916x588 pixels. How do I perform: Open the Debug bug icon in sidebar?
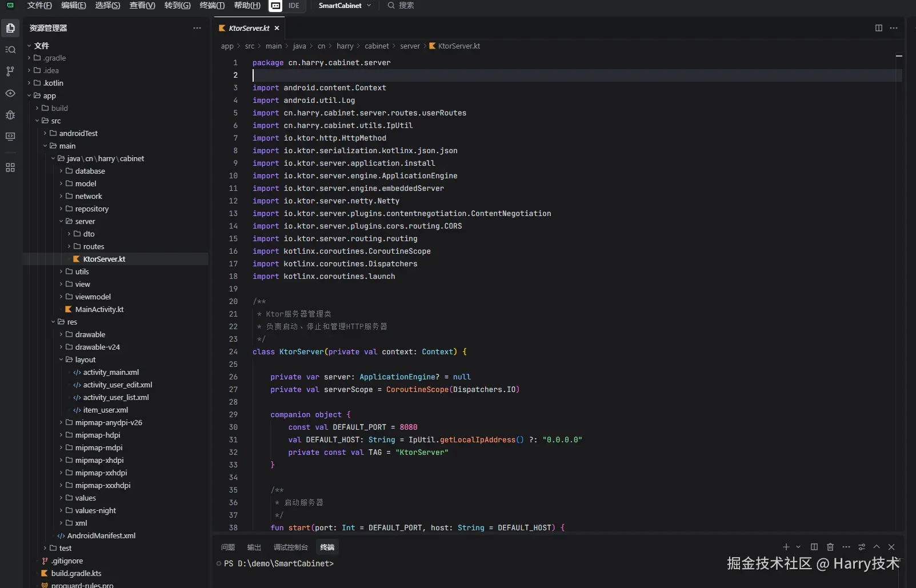coord(10,115)
